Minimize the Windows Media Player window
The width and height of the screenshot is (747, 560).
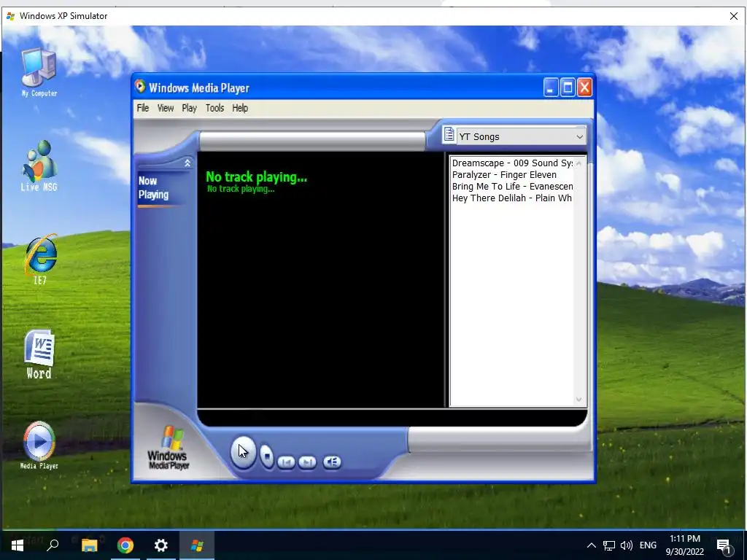(x=551, y=87)
